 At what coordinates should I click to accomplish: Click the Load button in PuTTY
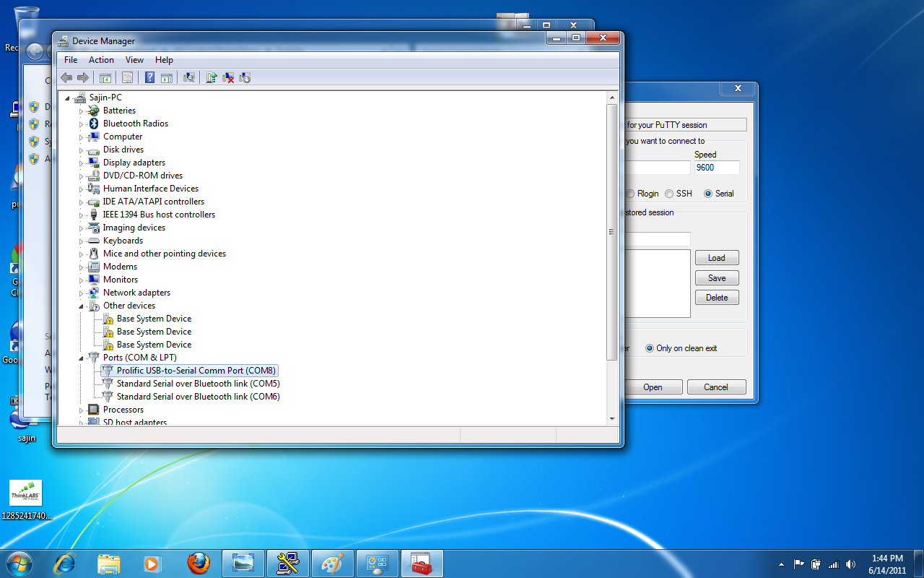pos(717,258)
